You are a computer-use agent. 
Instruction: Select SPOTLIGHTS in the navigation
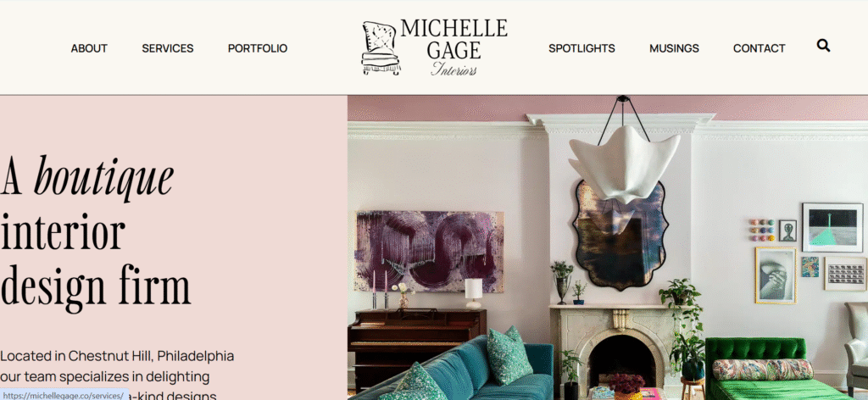581,48
